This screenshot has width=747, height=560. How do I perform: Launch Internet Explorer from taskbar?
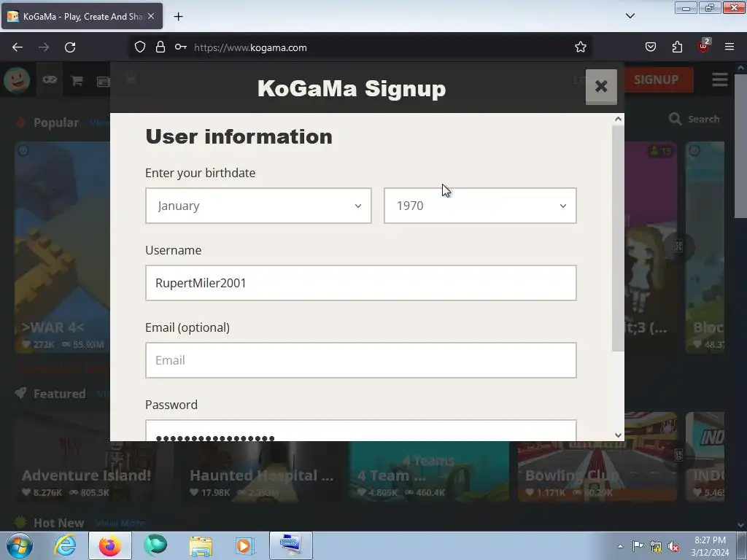coord(65,545)
